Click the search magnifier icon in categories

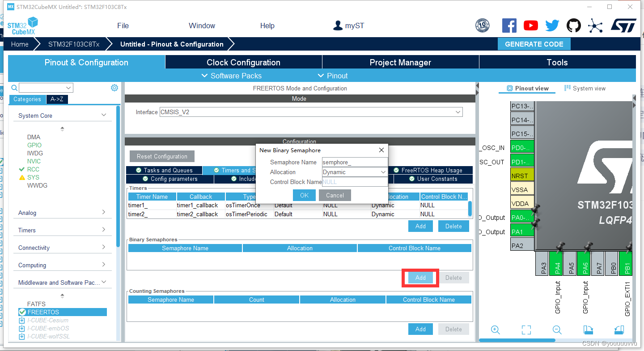pyautogui.click(x=14, y=88)
